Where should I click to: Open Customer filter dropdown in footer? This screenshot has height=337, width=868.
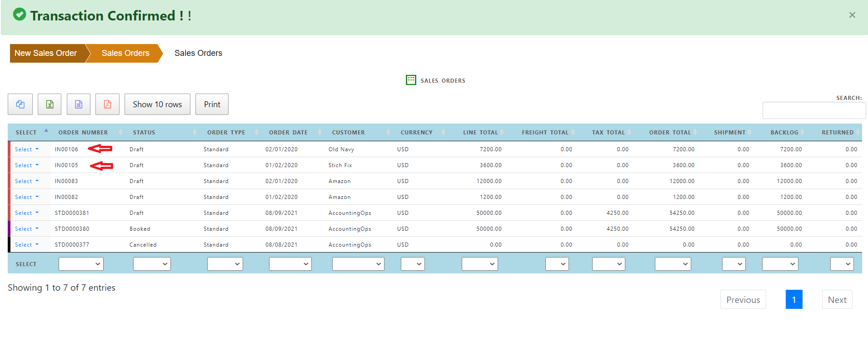click(x=358, y=264)
